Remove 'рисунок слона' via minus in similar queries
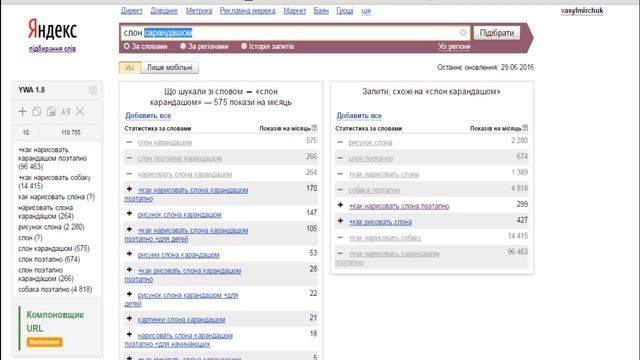Screen dimensions: 640x360 coord(340,142)
